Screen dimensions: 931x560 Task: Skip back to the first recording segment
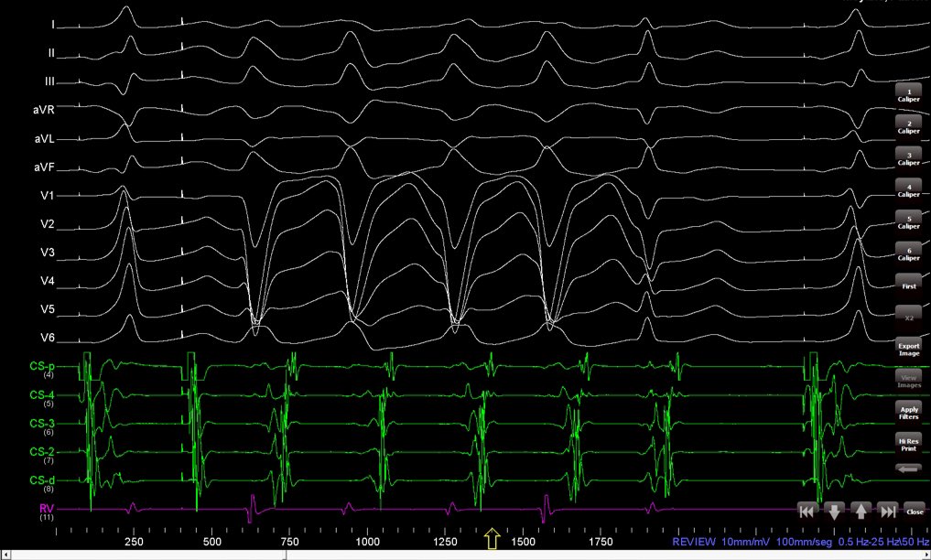pos(807,511)
